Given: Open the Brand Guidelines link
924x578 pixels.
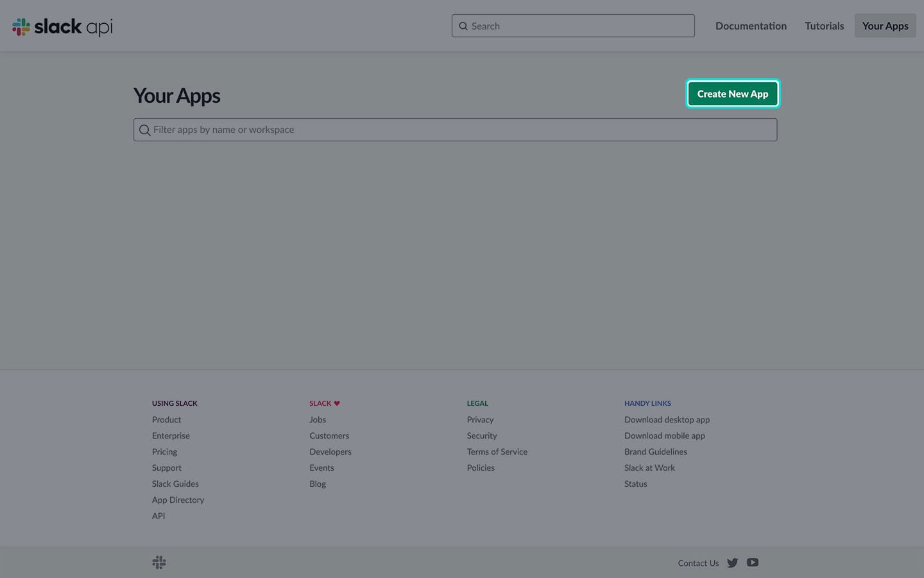Looking at the screenshot, I should pos(655,451).
